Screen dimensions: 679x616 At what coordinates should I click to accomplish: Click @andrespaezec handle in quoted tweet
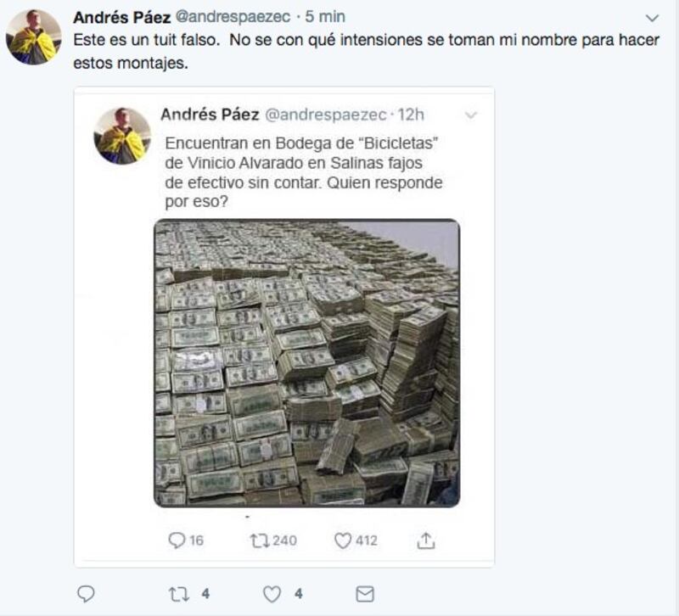(x=326, y=115)
